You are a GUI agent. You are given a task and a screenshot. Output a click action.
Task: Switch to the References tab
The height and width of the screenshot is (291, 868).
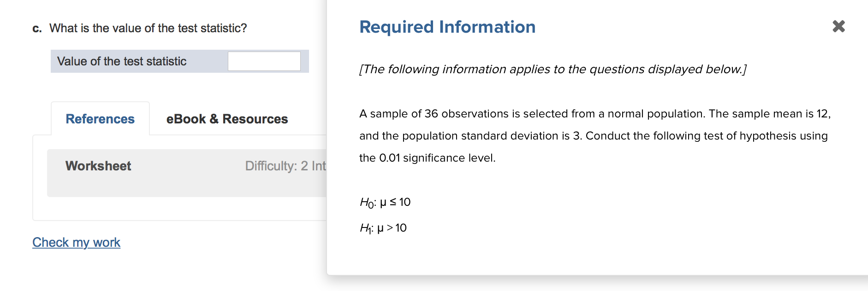[100, 119]
